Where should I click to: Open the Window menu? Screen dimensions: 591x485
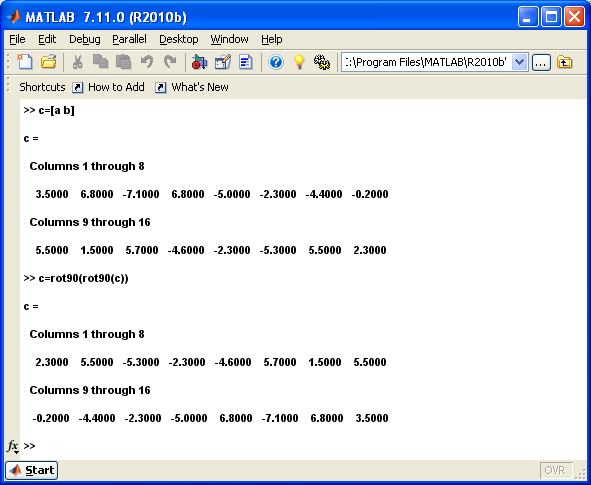229,39
